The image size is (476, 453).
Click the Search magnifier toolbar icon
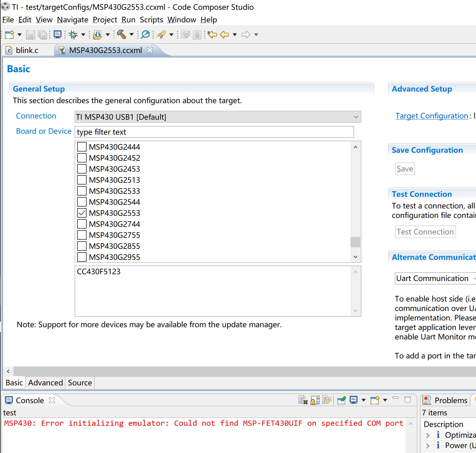click(x=145, y=35)
